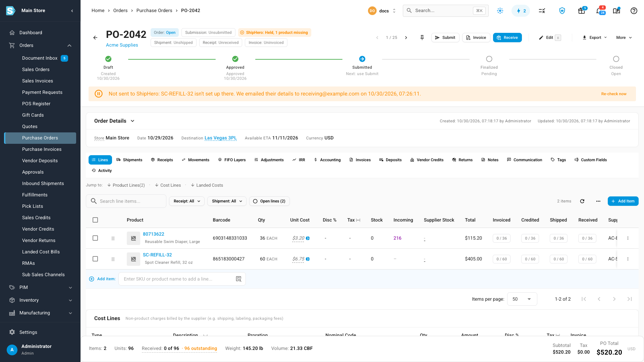Open the Acme Supplies vendor link
644x362 pixels.
click(122, 45)
